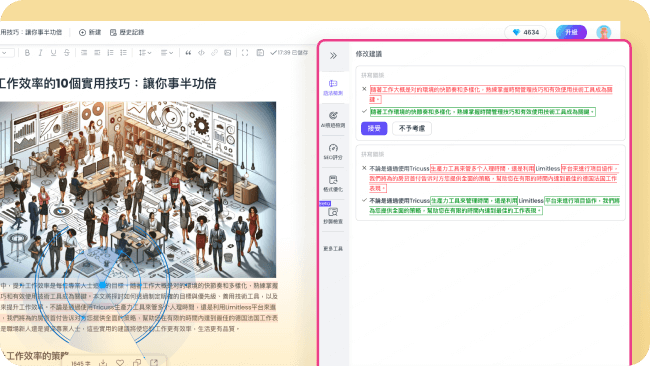Viewport: 650px width, 366px height.
Task: Increase paragraph indent
Action: click(84, 53)
